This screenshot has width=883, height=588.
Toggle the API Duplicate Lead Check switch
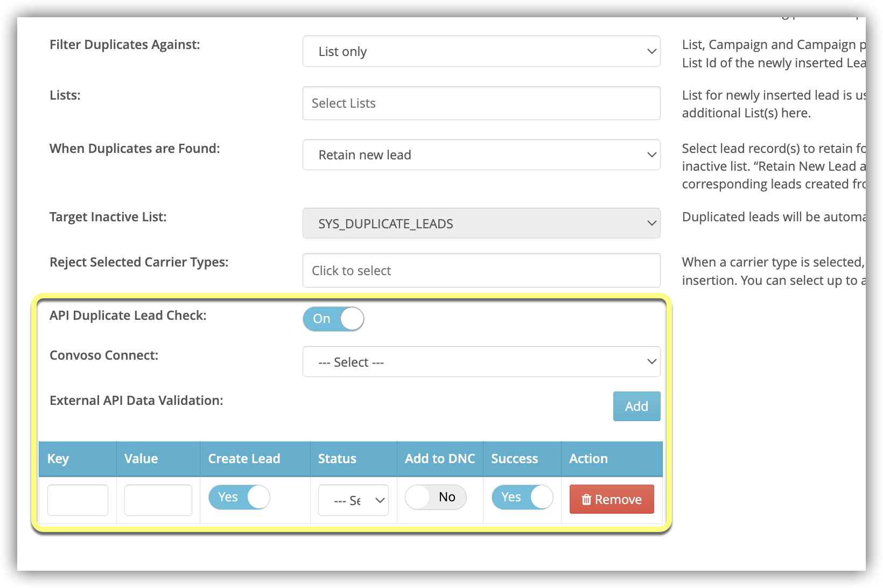pyautogui.click(x=333, y=319)
